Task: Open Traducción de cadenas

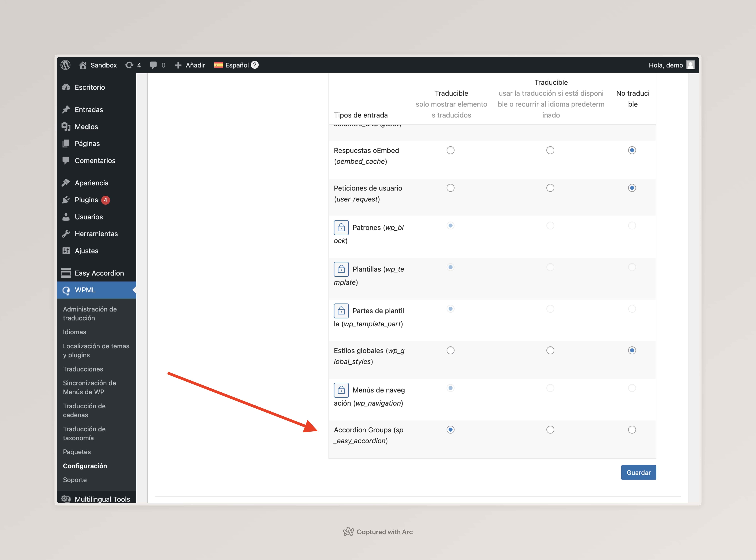Action: pyautogui.click(x=84, y=410)
